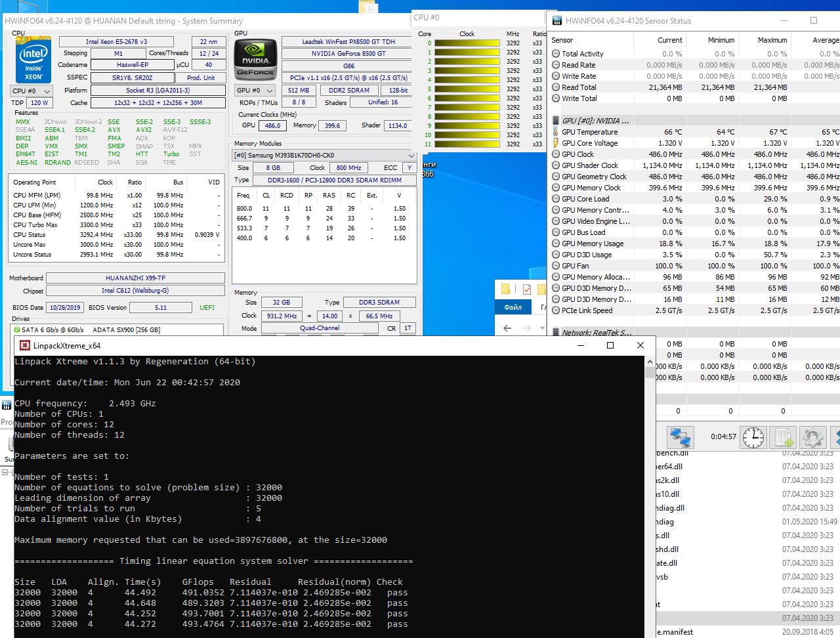Click the Intel C612 (Wellsburg-G) chipset field
The width and height of the screenshot is (840, 638).
point(135,291)
